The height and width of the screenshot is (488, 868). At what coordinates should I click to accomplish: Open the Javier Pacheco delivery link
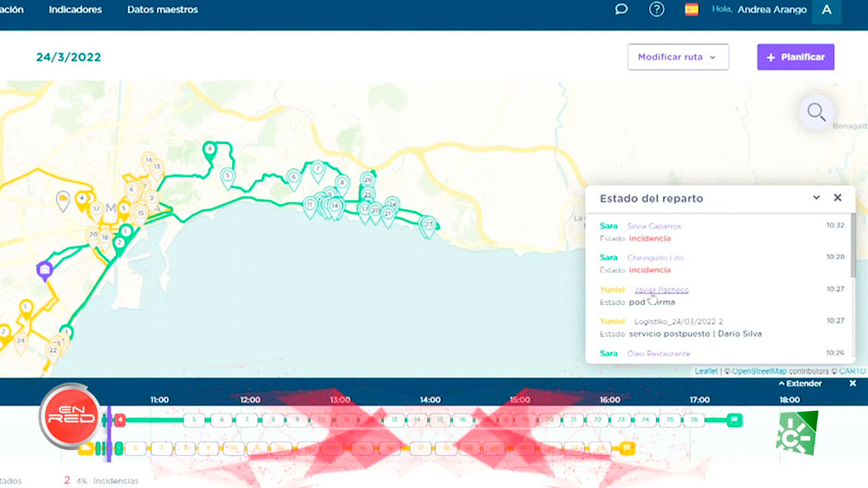click(661, 290)
